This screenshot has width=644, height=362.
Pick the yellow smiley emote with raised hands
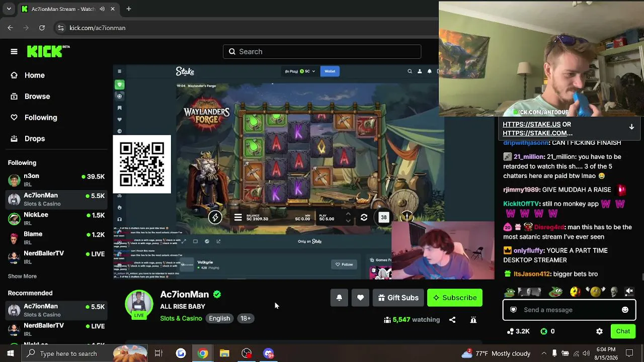pyautogui.click(x=596, y=292)
